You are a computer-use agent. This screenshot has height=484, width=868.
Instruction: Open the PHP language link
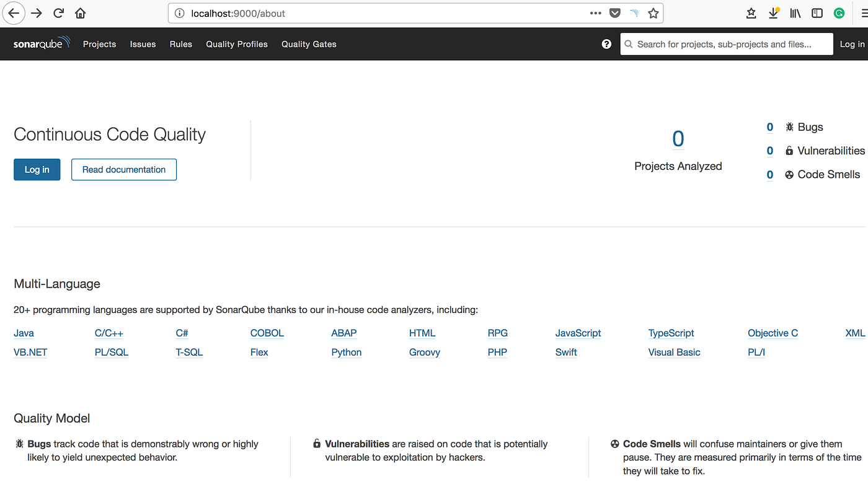pos(497,352)
